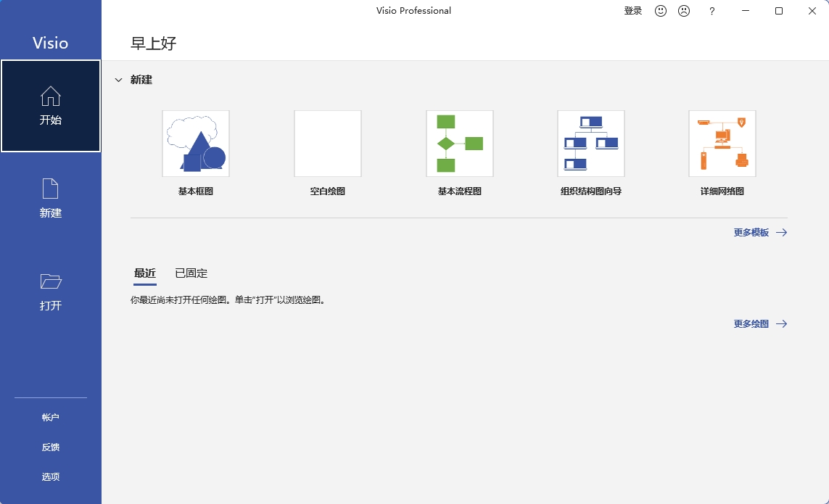Pick the 详细网络图 network template
Screen dimensions: 829x504
722,144
